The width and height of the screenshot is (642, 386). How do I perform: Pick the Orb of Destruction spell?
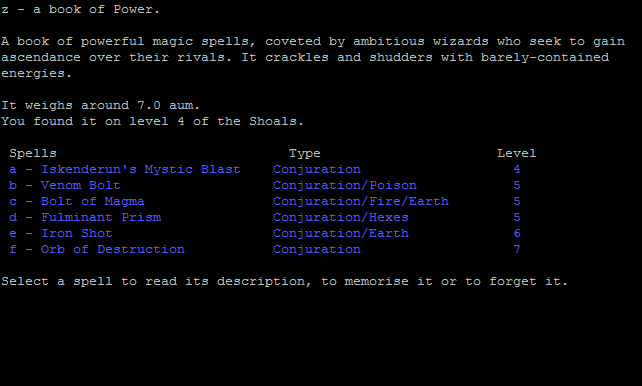(x=97, y=249)
